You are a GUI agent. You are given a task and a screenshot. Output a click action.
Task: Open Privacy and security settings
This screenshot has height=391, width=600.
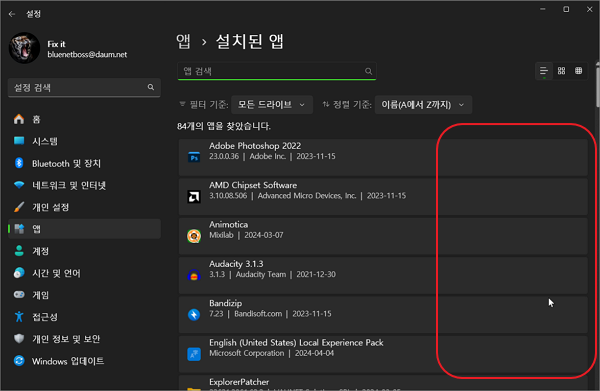[84, 339]
